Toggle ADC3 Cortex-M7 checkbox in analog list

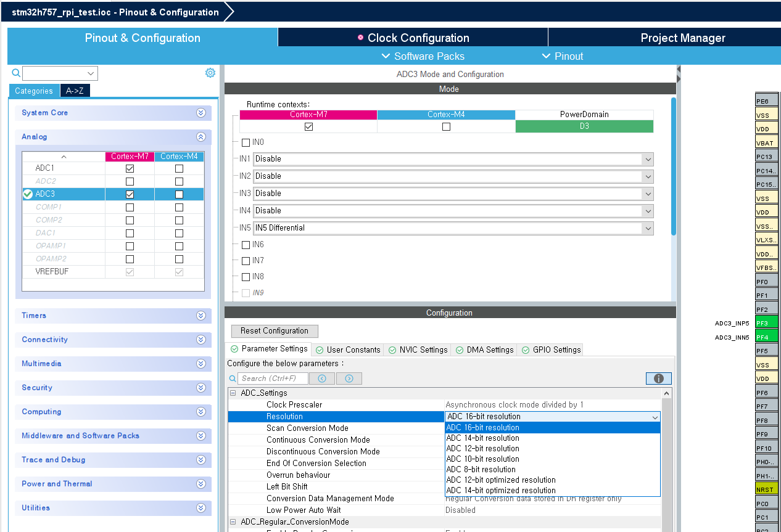(x=130, y=194)
